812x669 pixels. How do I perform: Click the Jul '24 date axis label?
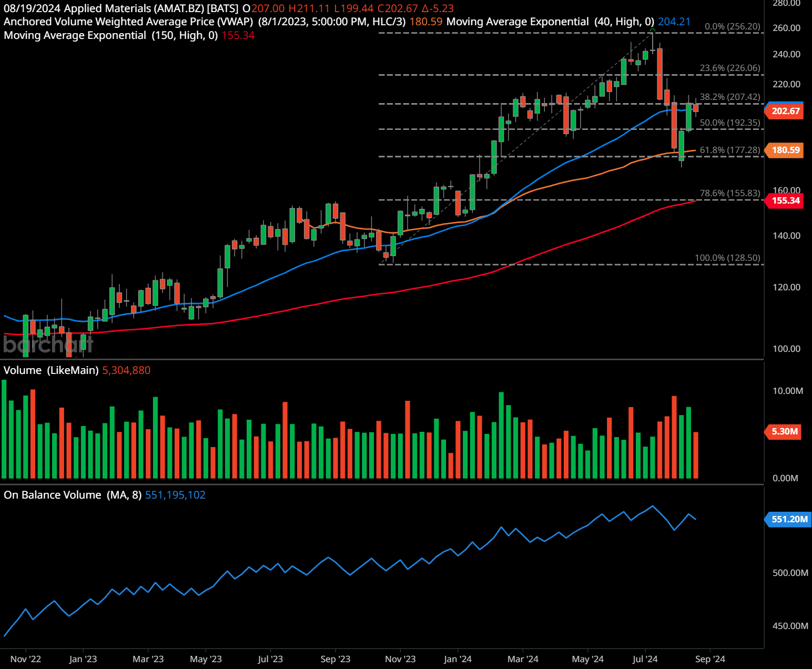click(x=645, y=659)
